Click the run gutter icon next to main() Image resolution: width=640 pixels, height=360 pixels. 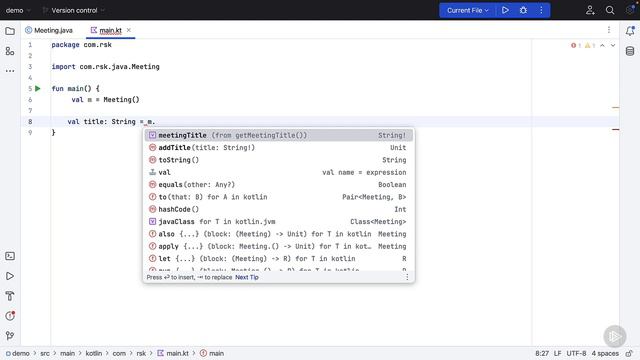pyautogui.click(x=38, y=89)
